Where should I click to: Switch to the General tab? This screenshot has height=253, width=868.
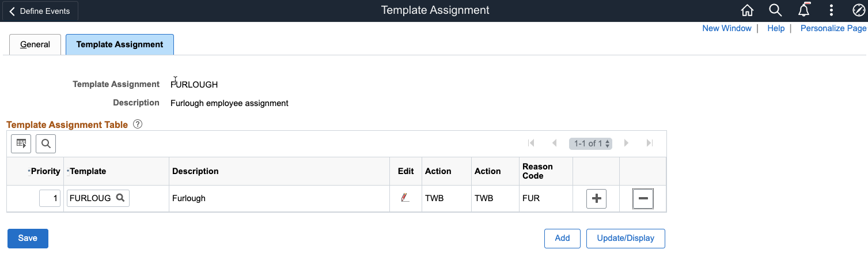[35, 44]
